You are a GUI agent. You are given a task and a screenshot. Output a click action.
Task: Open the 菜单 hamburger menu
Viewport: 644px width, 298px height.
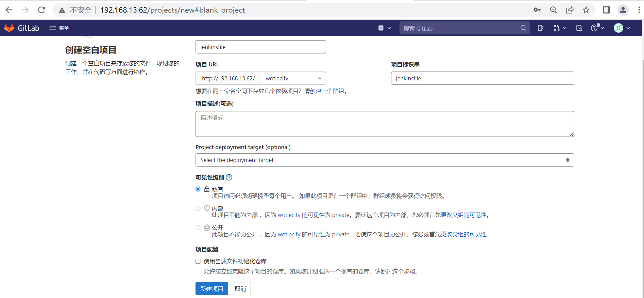(x=59, y=28)
